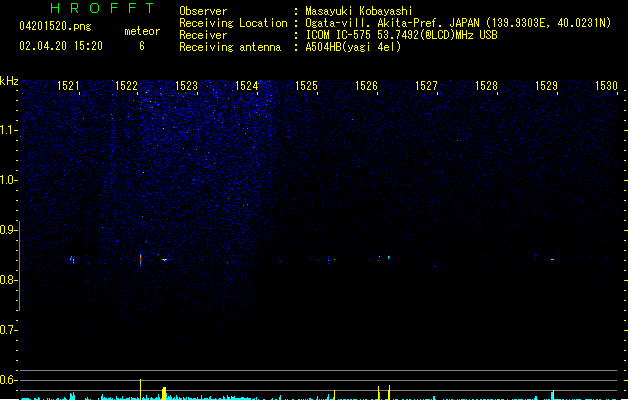Click the 0.9 kHz frequency tick label
This screenshot has height=400, width=629.
point(8,230)
